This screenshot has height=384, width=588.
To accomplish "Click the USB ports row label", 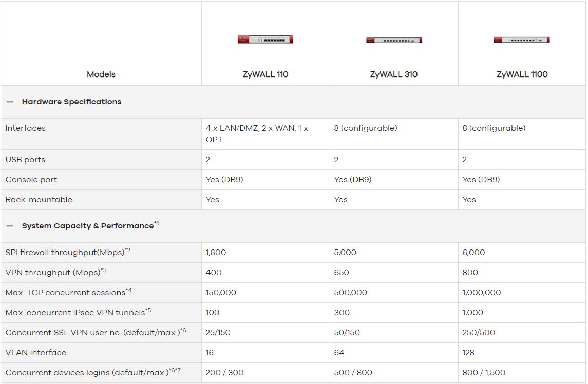I will (25, 159).
